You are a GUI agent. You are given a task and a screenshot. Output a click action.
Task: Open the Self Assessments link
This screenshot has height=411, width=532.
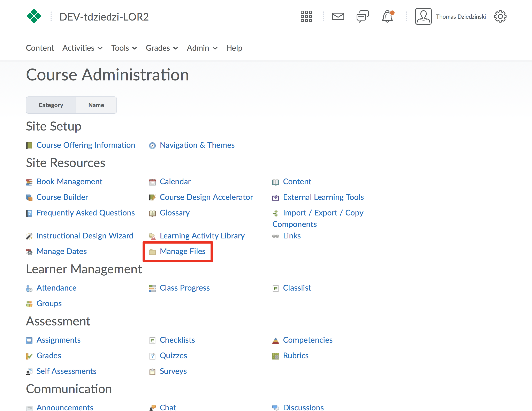(x=67, y=371)
